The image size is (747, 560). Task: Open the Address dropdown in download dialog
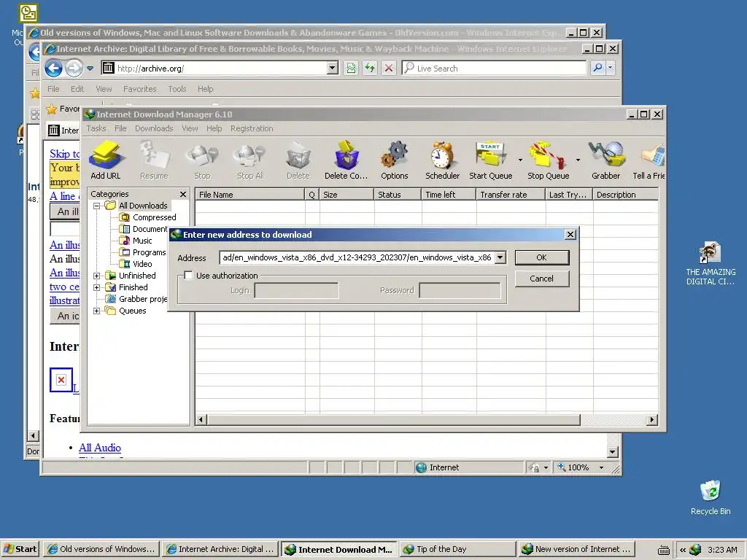500,257
